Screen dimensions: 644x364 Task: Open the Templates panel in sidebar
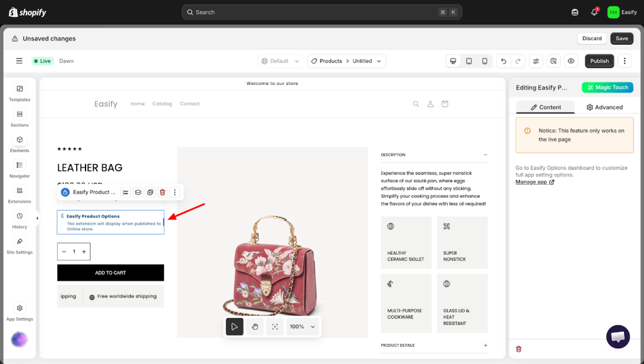point(19,93)
